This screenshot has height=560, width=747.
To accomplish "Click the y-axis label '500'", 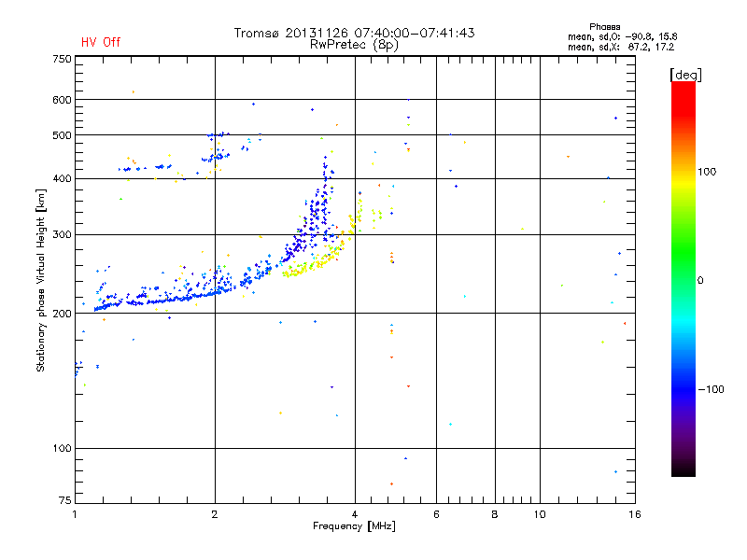I will coord(62,135).
